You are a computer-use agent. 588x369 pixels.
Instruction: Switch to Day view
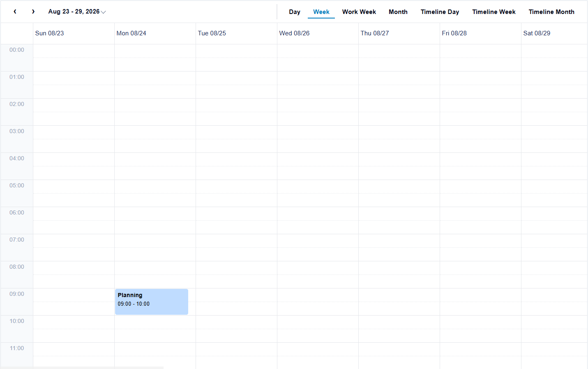pyautogui.click(x=294, y=12)
